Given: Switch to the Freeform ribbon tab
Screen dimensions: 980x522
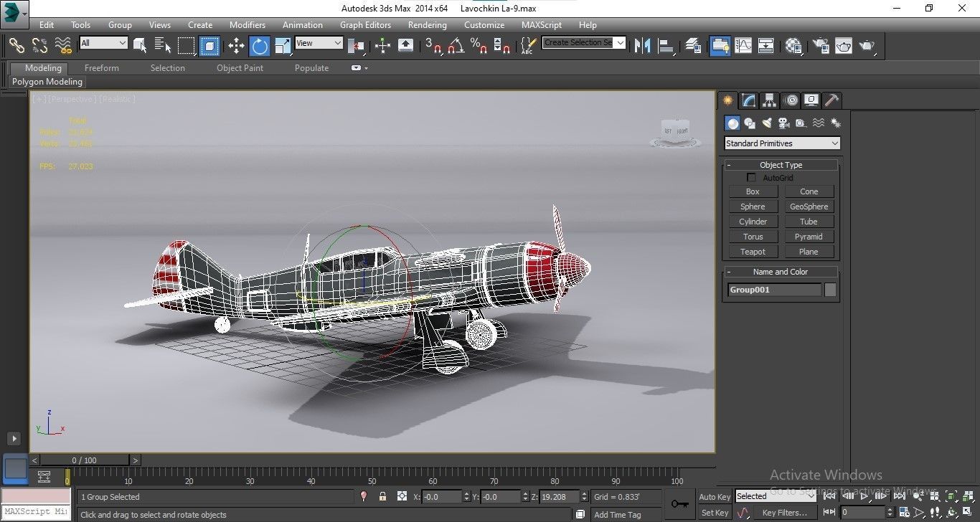Looking at the screenshot, I should coord(102,68).
